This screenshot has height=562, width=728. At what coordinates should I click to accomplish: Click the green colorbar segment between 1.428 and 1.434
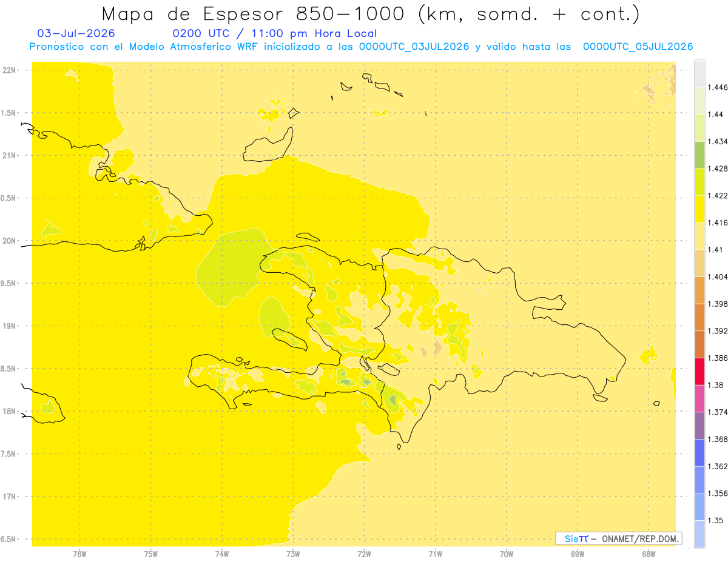pos(699,155)
